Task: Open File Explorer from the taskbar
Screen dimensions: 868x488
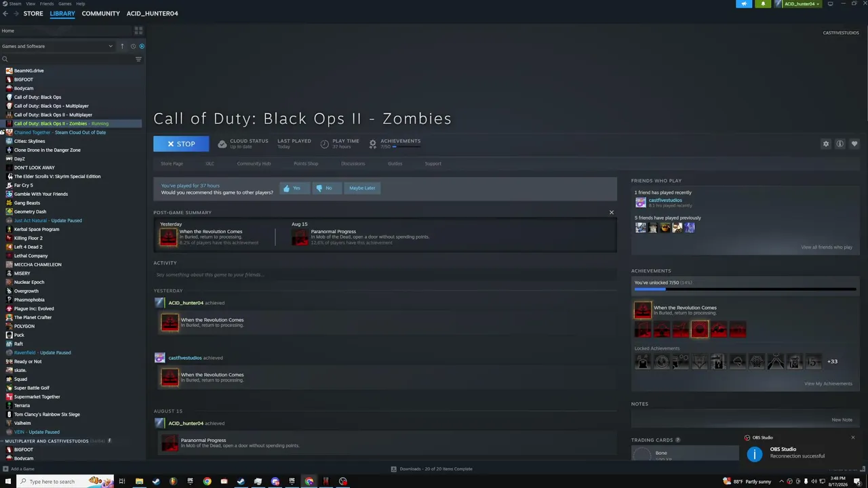Action: click(x=139, y=481)
